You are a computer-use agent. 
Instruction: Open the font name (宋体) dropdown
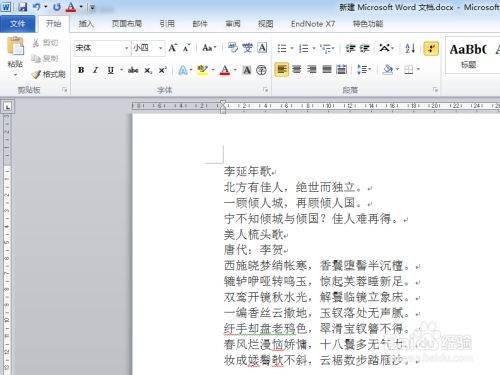[127, 49]
